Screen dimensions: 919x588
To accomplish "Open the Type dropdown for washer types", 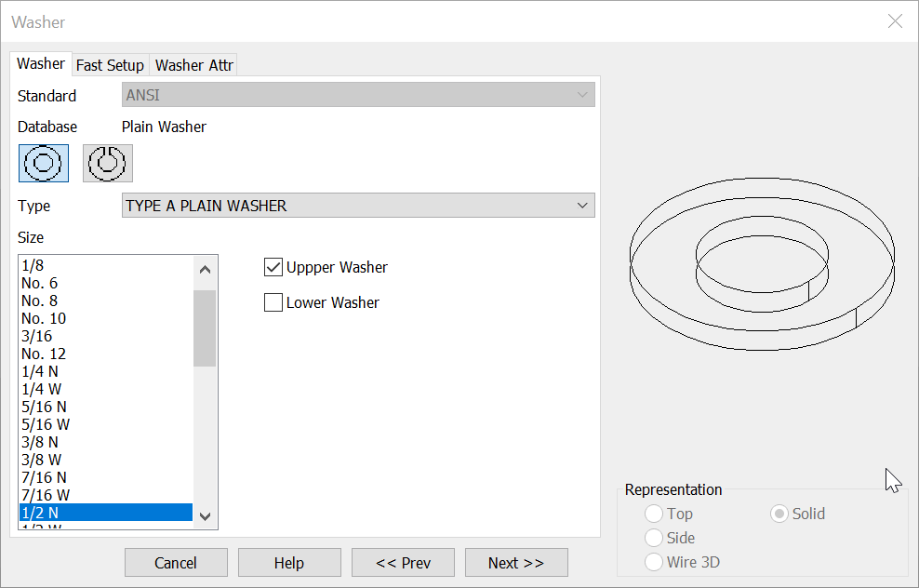I will tap(583, 205).
